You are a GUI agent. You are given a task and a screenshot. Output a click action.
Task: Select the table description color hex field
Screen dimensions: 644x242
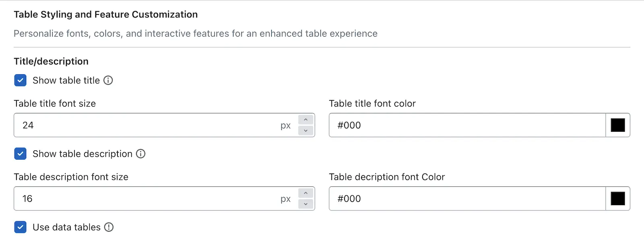(467, 198)
